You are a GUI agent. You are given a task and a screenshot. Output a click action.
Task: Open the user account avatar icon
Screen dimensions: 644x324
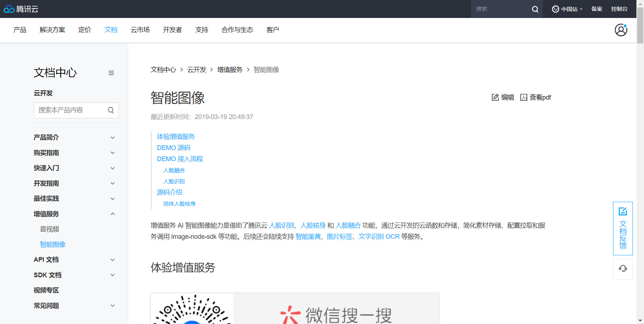pyautogui.click(x=621, y=30)
